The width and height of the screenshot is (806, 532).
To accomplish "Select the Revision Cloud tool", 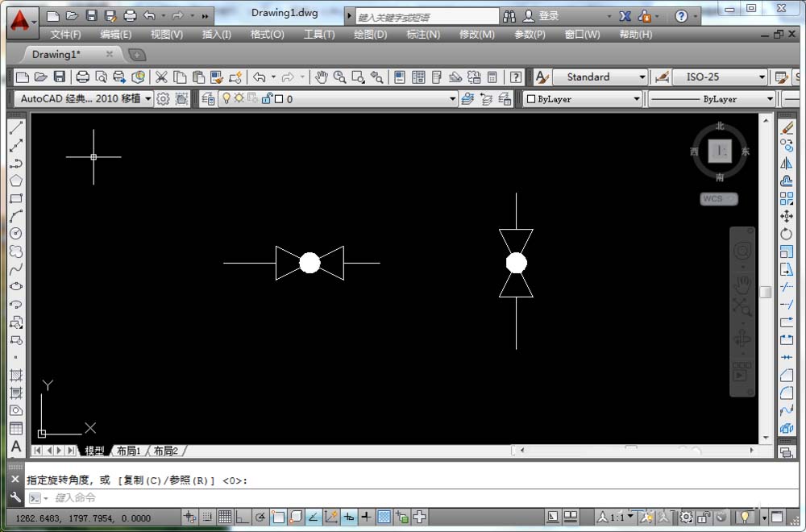I will pos(16,251).
